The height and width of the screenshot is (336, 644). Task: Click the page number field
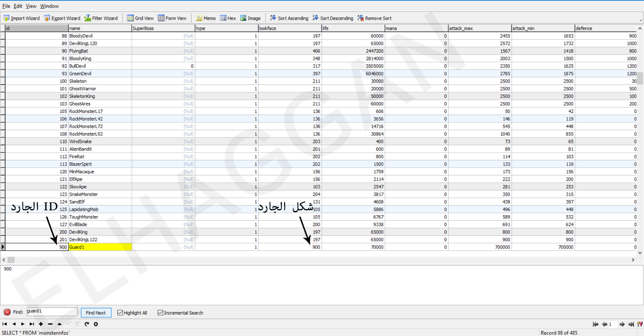613,324
